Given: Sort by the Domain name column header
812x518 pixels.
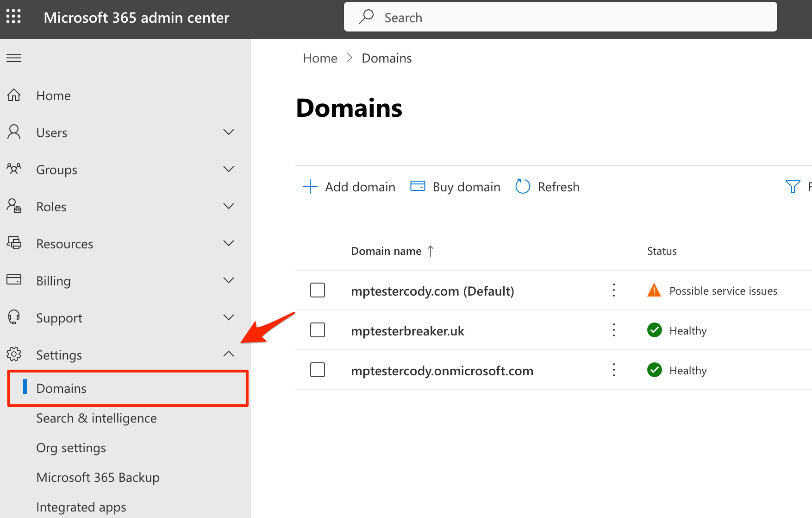Looking at the screenshot, I should [x=386, y=251].
